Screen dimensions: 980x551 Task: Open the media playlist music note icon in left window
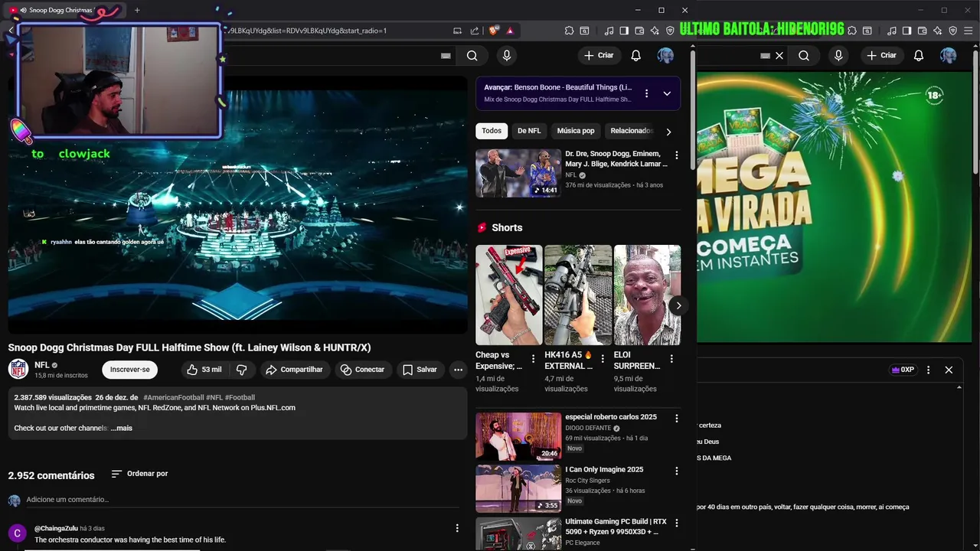click(x=609, y=31)
